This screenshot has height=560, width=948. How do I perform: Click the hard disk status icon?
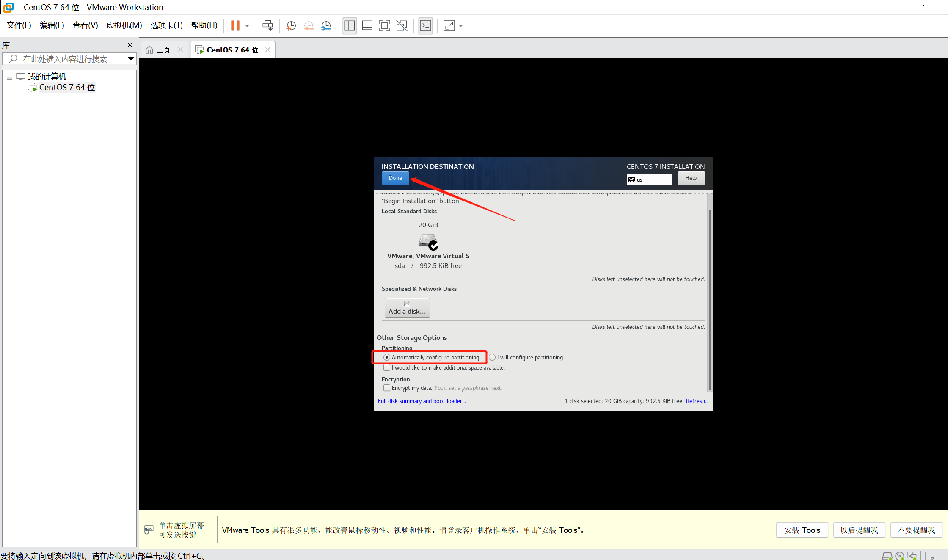click(x=887, y=556)
